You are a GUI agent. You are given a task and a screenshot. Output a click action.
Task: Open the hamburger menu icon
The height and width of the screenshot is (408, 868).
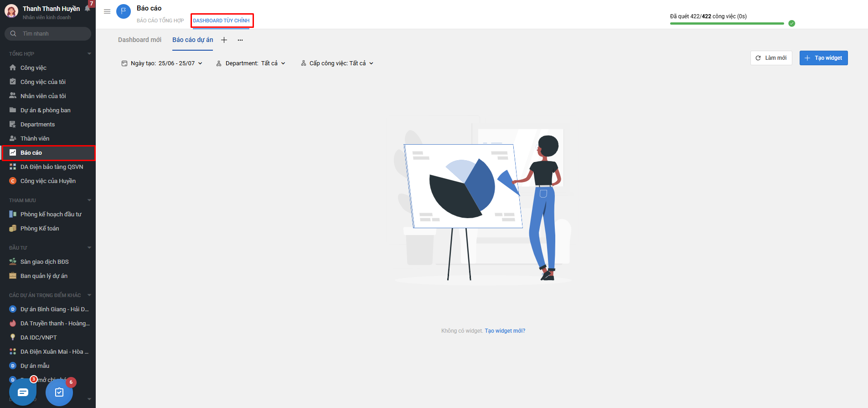point(107,11)
